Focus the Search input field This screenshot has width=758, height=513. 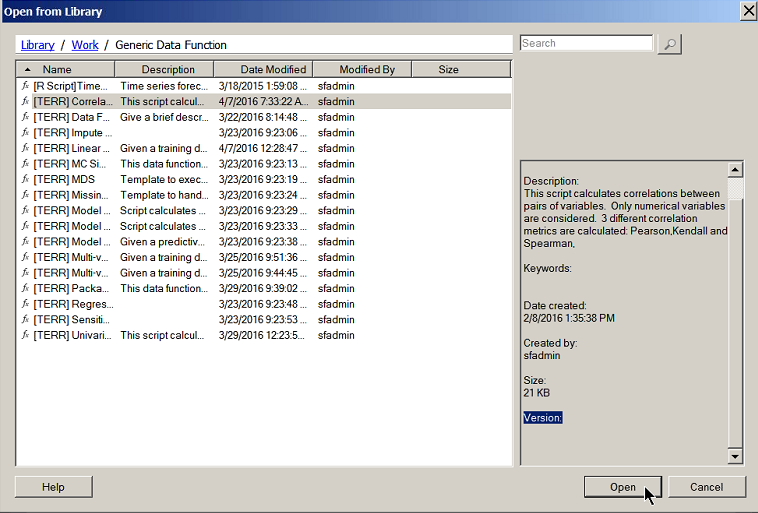(586, 44)
